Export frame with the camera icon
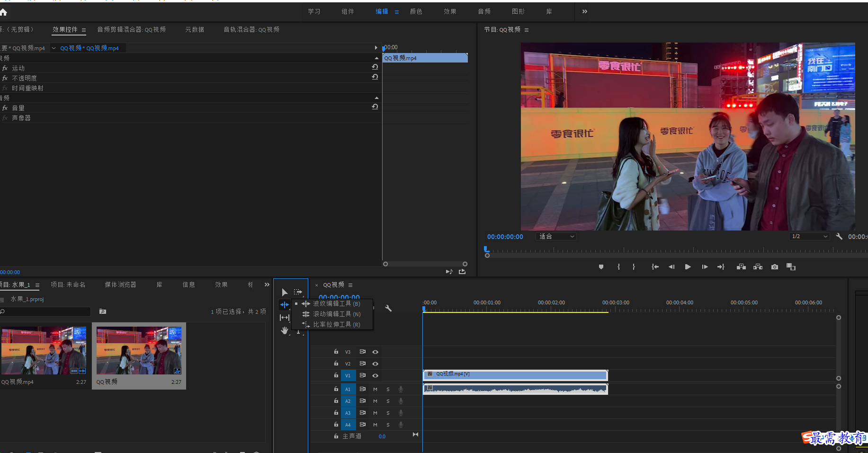Image resolution: width=868 pixels, height=453 pixels. click(x=775, y=267)
